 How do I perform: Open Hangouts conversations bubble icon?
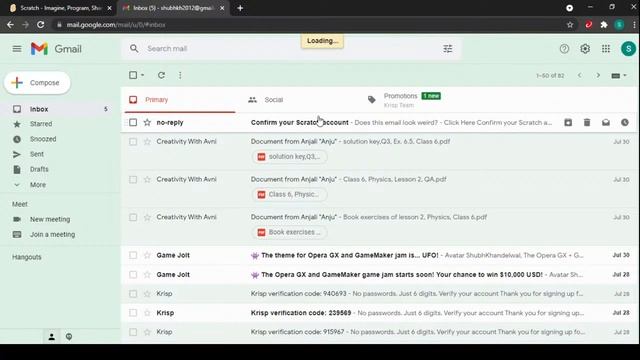coord(69,337)
